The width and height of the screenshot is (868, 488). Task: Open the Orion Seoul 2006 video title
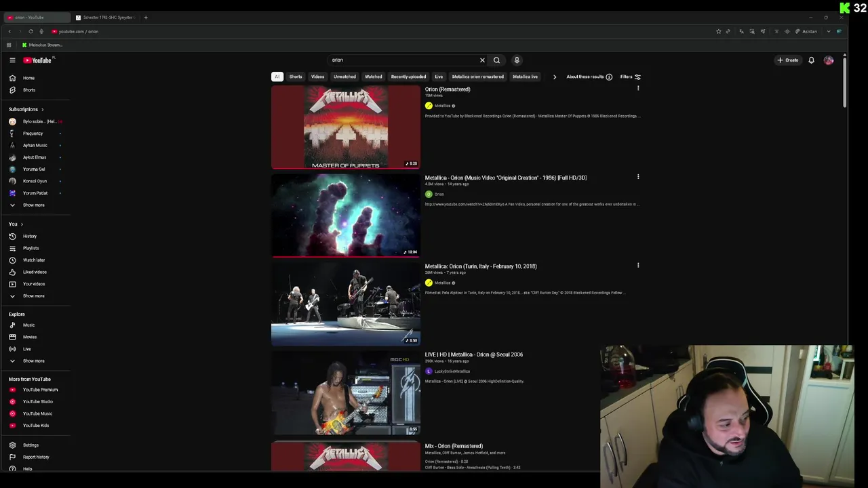tap(474, 354)
